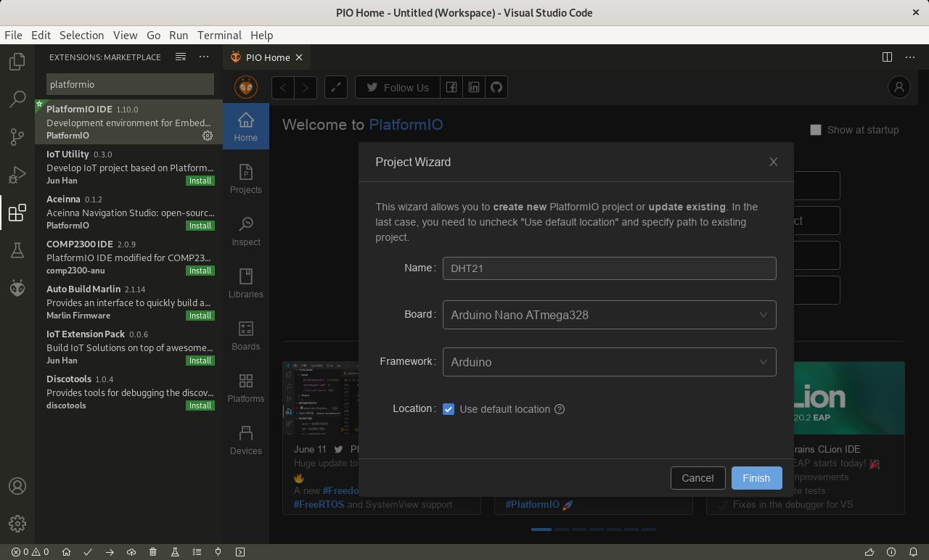929x560 pixels.
Task: Open the Edit menu
Action: pos(41,35)
